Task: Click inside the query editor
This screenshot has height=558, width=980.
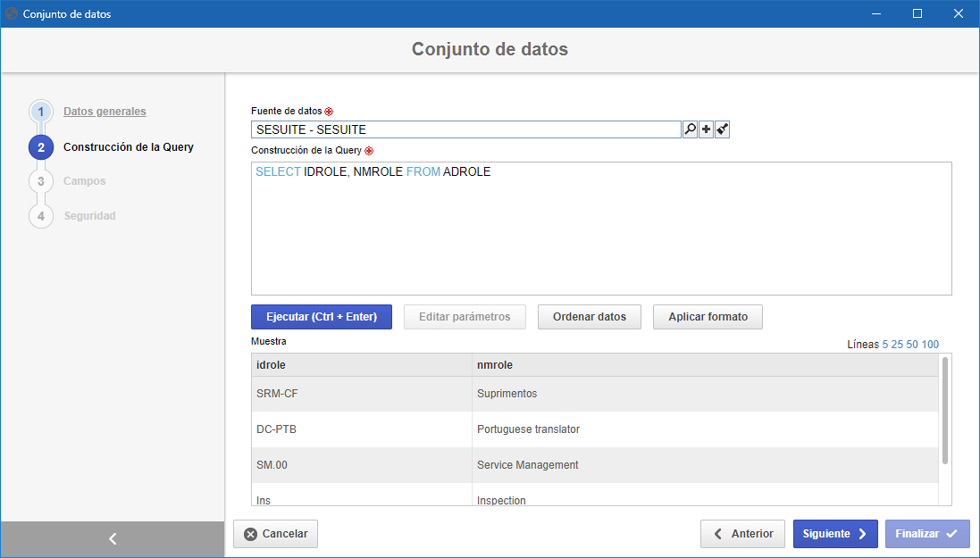Action: 601,229
